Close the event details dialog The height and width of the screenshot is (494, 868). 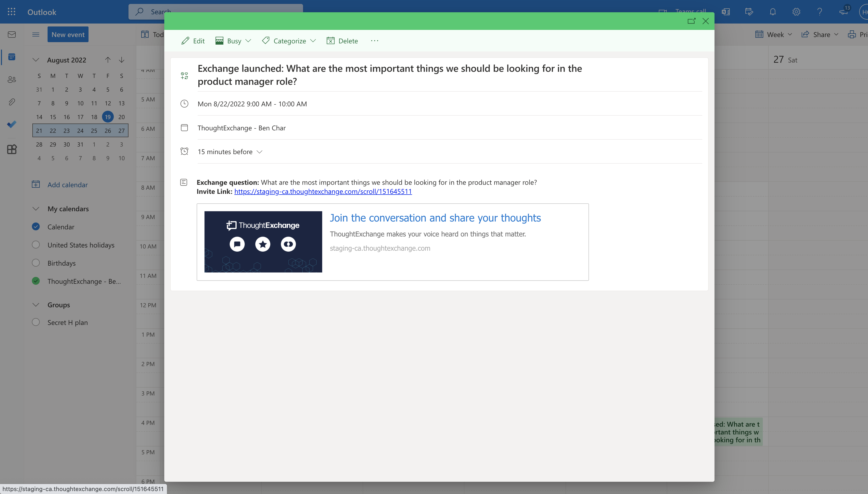(705, 21)
